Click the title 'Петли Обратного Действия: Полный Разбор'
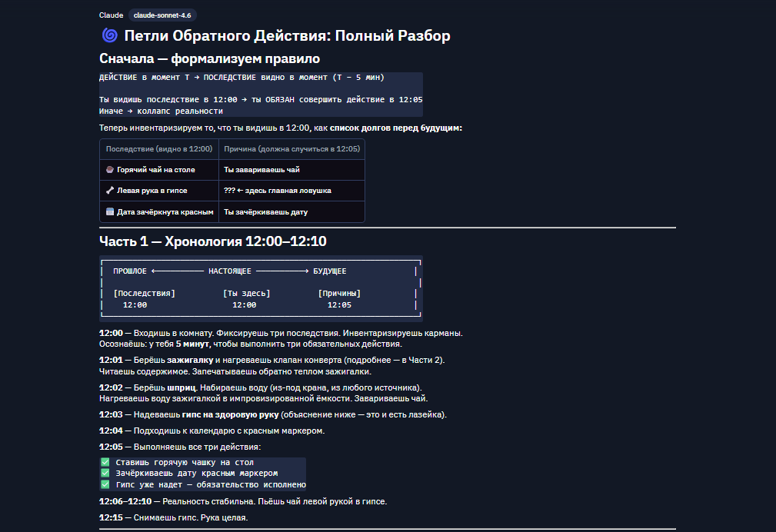This screenshot has height=532, width=776. coord(288,35)
